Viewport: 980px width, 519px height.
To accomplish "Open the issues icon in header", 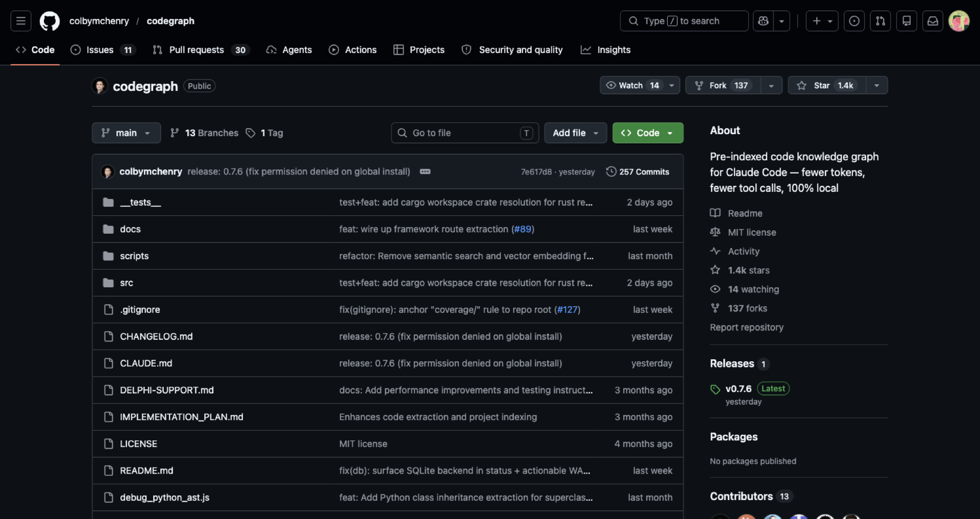I will (x=854, y=21).
